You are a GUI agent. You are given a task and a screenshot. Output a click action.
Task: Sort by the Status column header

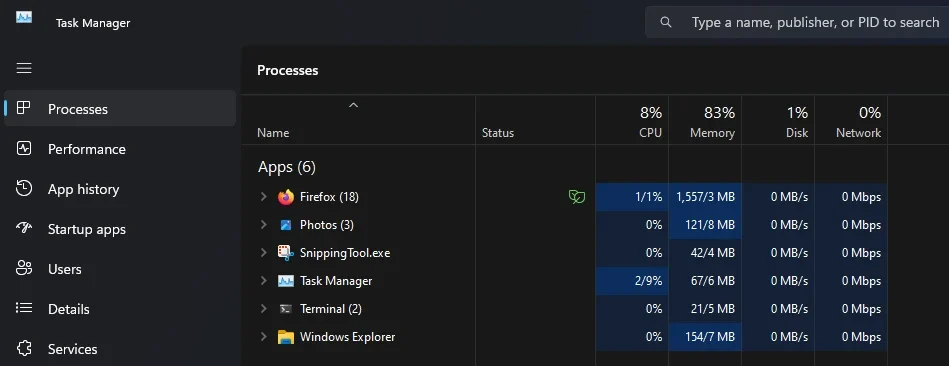point(535,120)
